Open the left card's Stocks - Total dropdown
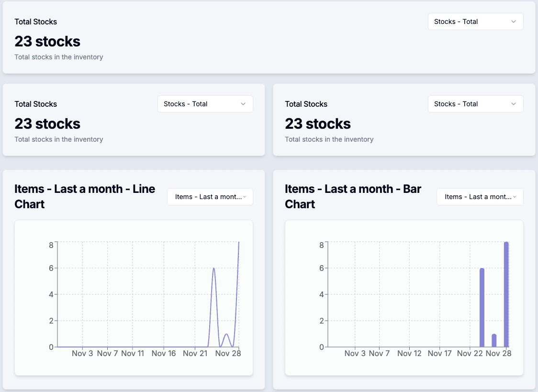This screenshot has width=538, height=392. [x=205, y=104]
